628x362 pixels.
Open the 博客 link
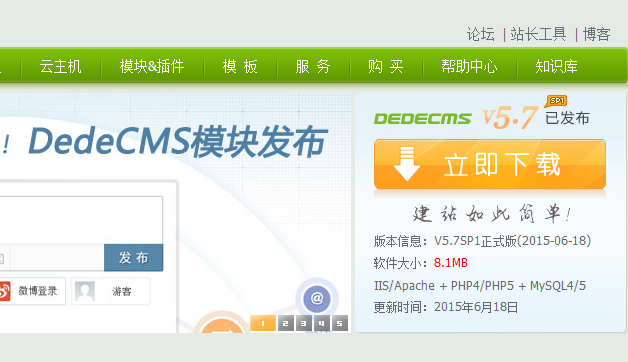coord(596,34)
